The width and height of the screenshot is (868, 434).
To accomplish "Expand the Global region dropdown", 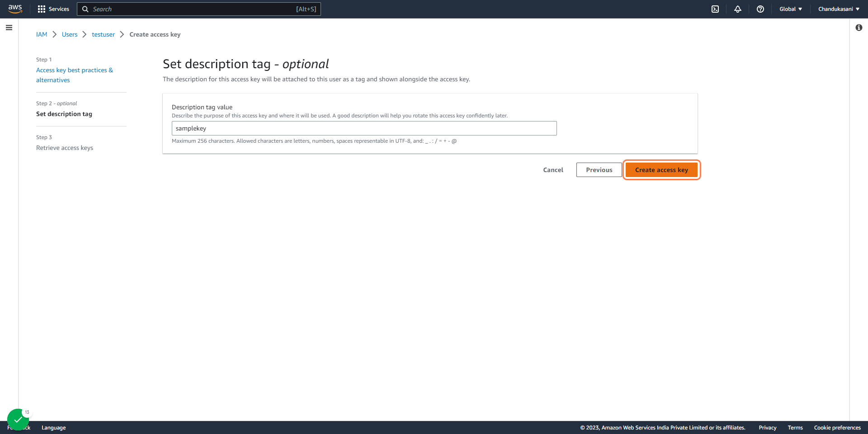I will point(791,9).
